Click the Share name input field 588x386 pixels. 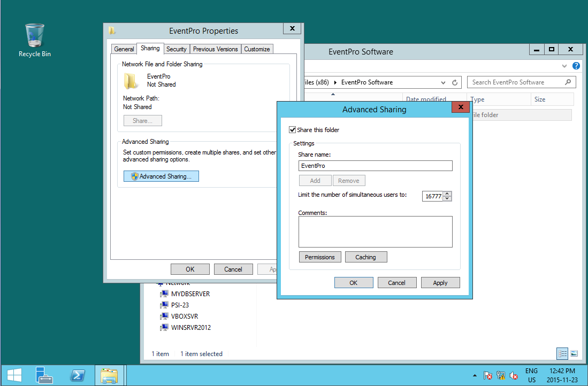point(376,166)
